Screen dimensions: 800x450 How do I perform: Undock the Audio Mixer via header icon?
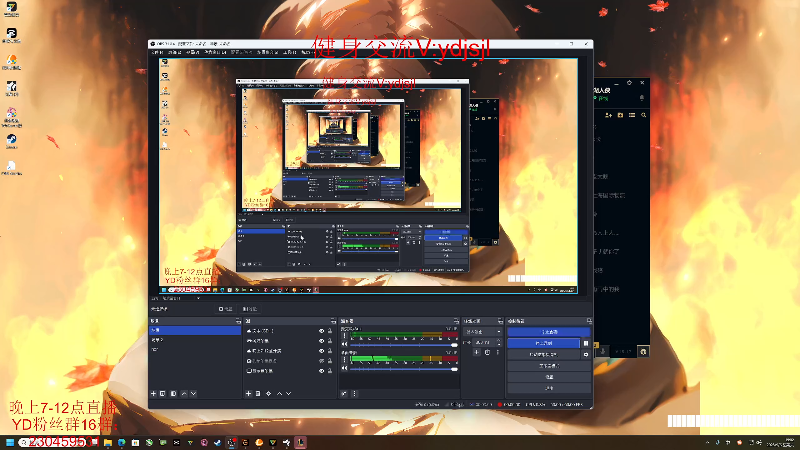coord(456,321)
